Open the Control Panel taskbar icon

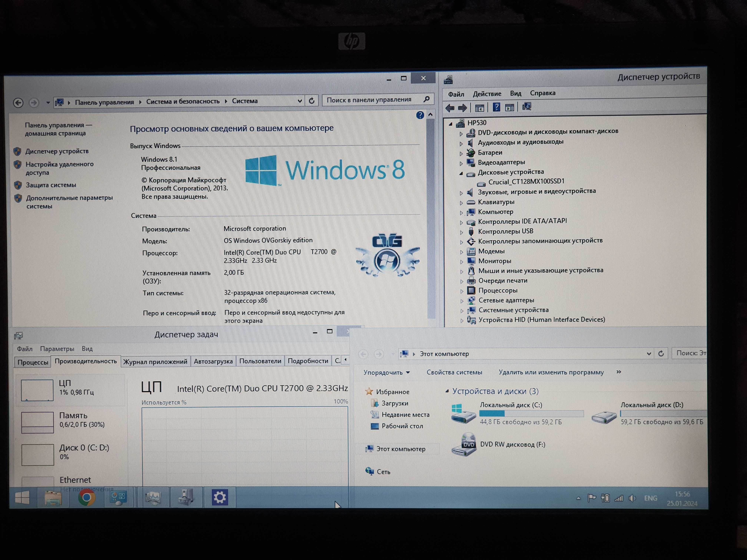coord(118,498)
